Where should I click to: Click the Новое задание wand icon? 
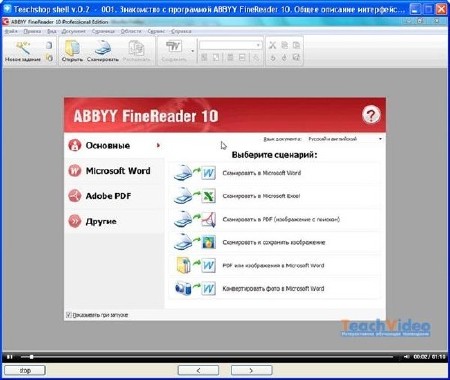(22, 48)
